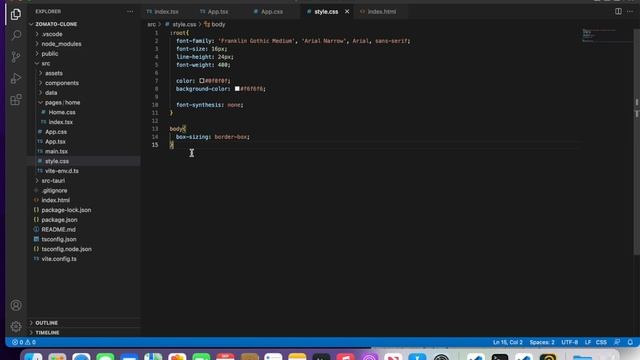Open vite.config.ts file

pos(59,259)
